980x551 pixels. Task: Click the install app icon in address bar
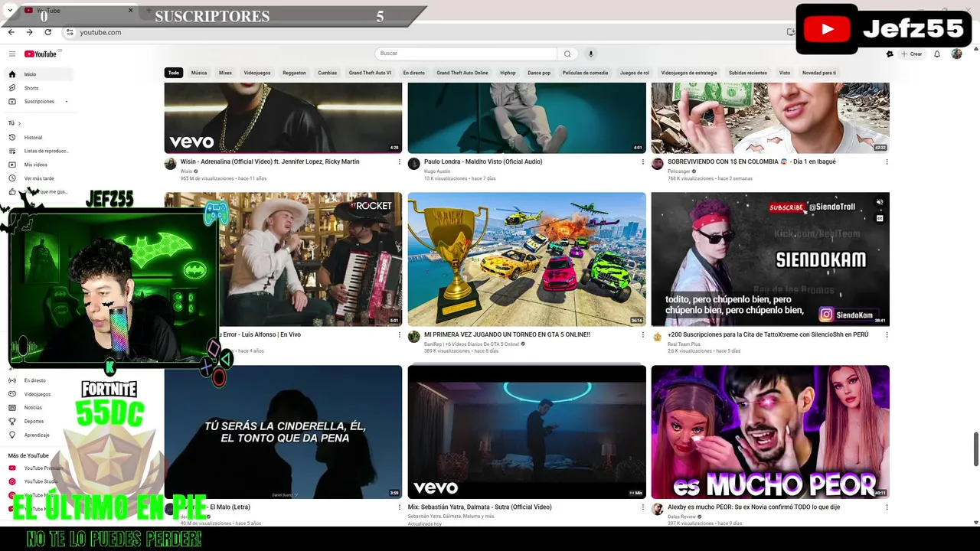(x=790, y=32)
